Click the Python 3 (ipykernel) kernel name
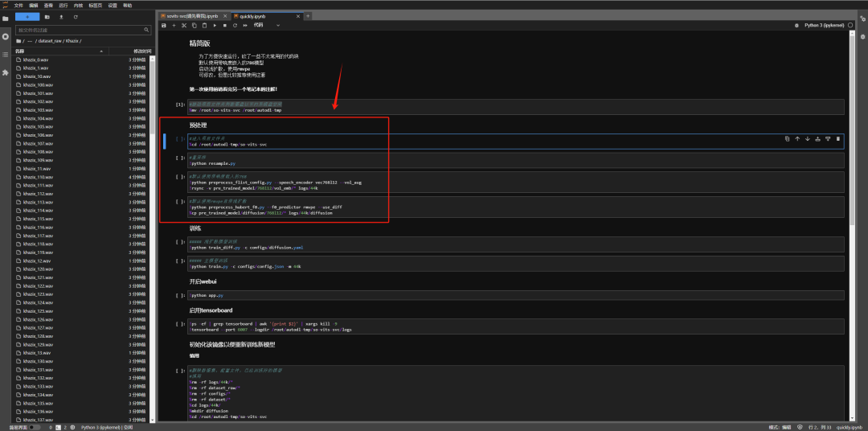This screenshot has width=868, height=431. 823,26
